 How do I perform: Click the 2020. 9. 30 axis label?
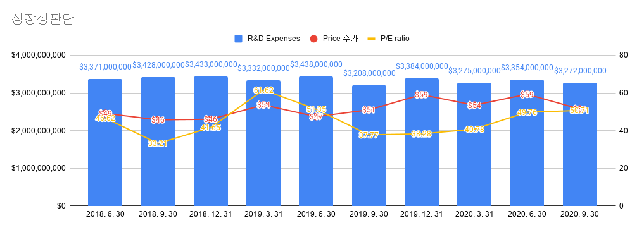(x=580, y=214)
